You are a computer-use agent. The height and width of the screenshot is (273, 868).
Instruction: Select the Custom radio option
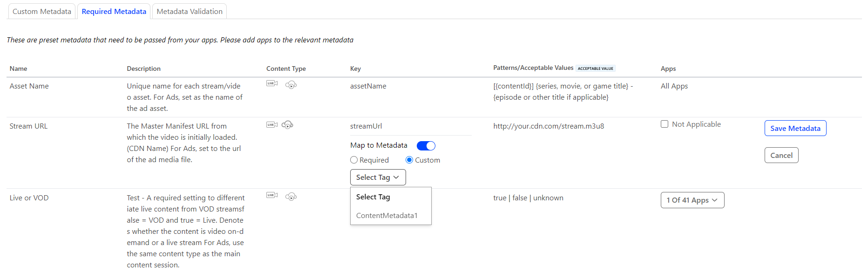(x=409, y=160)
